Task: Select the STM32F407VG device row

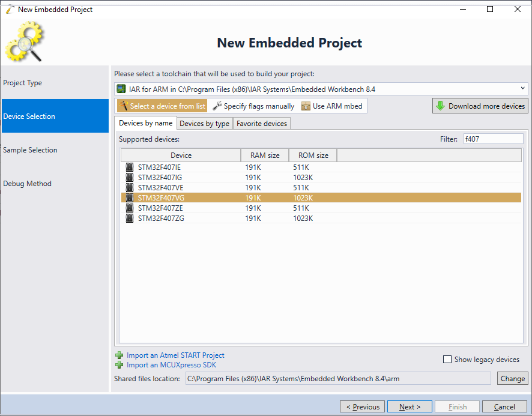Action: [x=321, y=198]
